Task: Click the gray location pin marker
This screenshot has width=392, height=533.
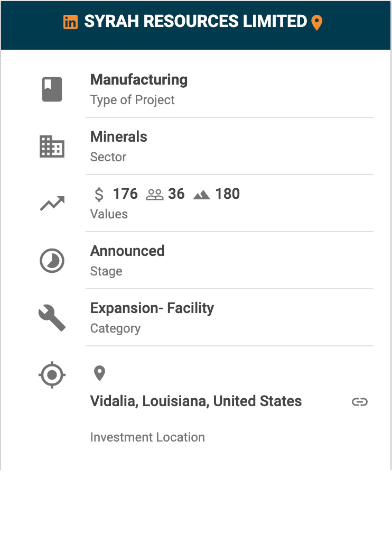Action: [x=99, y=373]
